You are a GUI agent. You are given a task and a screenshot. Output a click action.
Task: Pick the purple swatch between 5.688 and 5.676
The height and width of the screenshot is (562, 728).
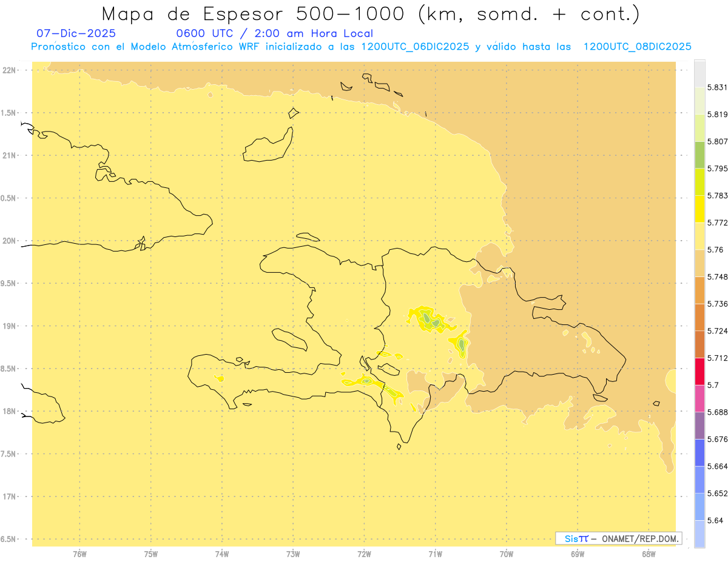point(699,425)
